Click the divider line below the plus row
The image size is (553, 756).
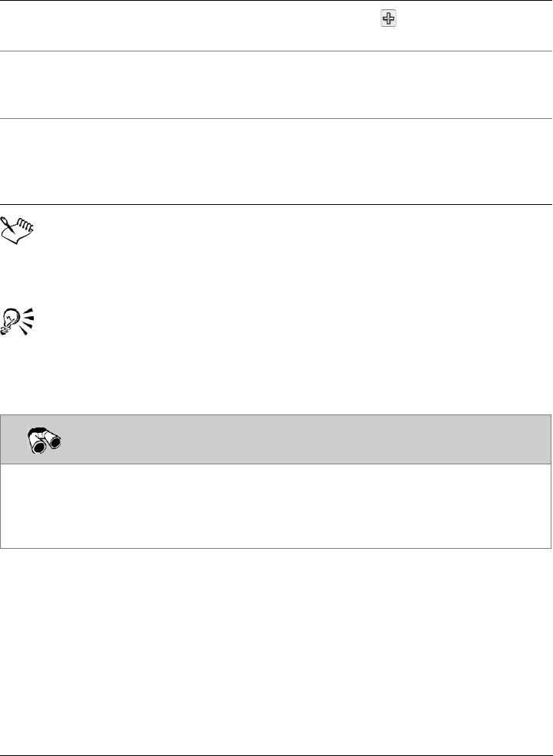click(276, 51)
